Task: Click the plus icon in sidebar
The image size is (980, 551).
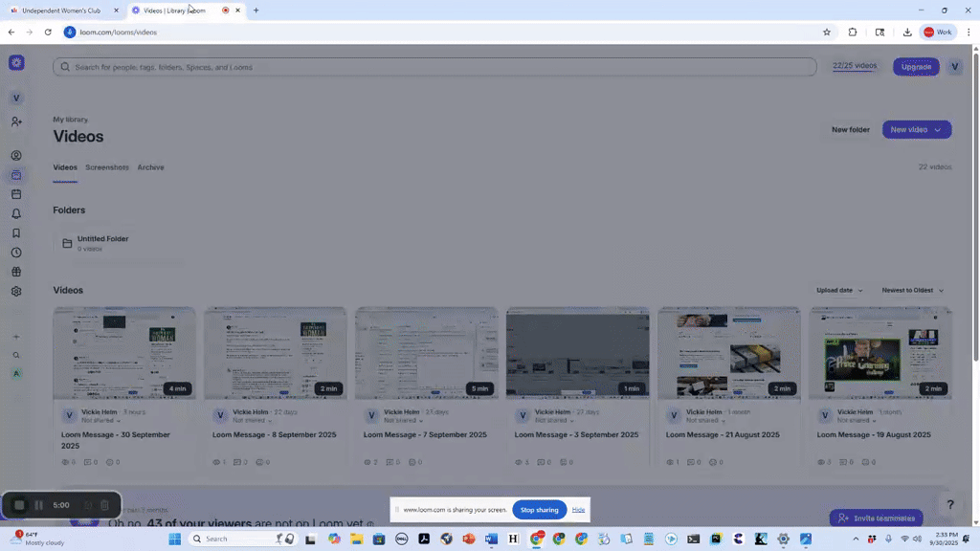Action: coord(16,337)
